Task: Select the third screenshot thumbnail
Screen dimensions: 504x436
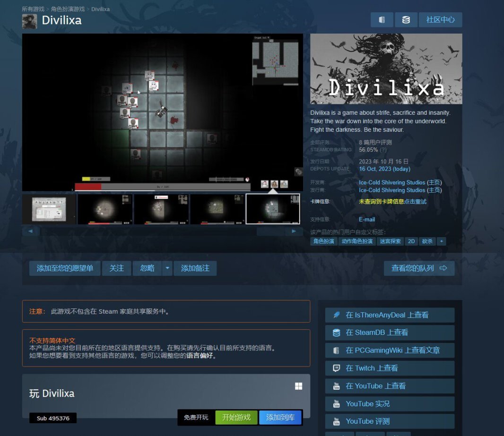Action: [161, 209]
